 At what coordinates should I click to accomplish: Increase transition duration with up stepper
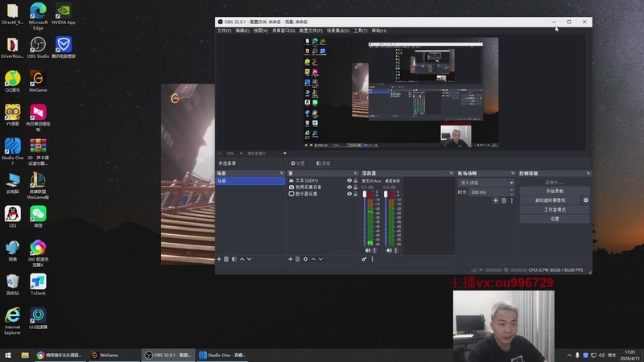tap(512, 191)
